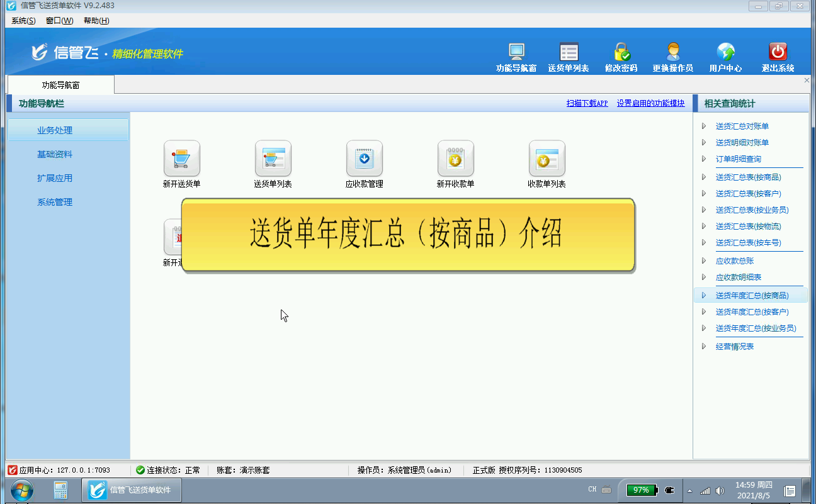Image resolution: width=816 pixels, height=504 pixels.
Task: Open the 窗口(W) menu
Action: click(x=59, y=21)
